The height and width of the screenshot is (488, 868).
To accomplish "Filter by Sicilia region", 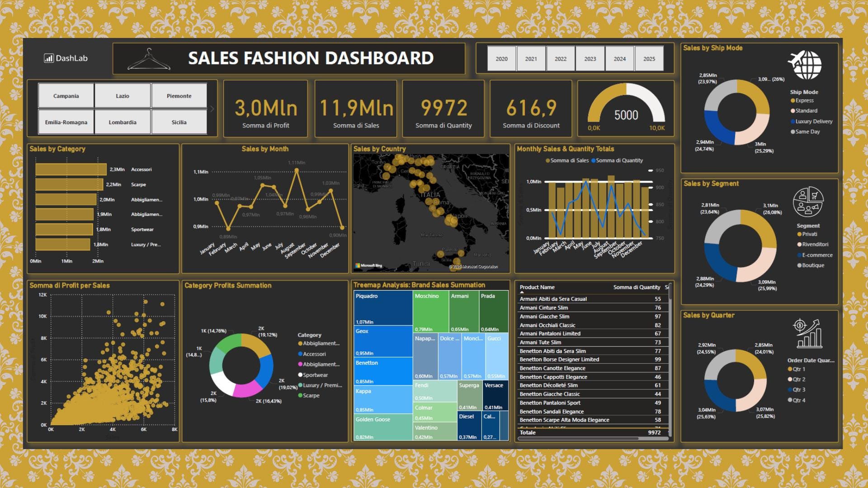I will pos(179,122).
